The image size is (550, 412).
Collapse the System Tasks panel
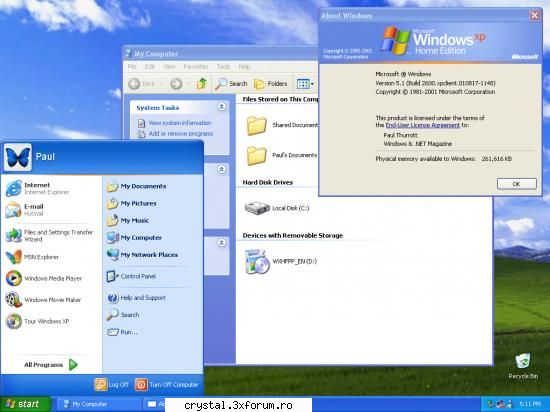pyautogui.click(x=222, y=107)
